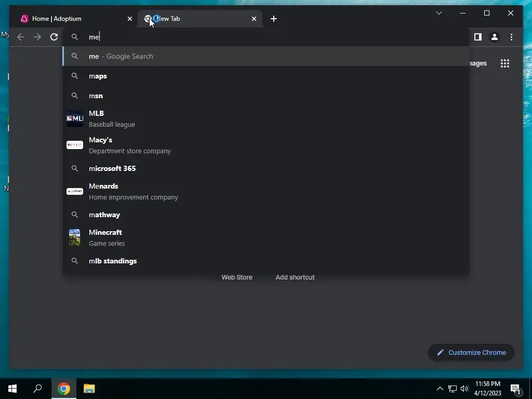Select the MLB Baseball league suggestion
The height and width of the screenshot is (399, 532).
tap(267, 119)
